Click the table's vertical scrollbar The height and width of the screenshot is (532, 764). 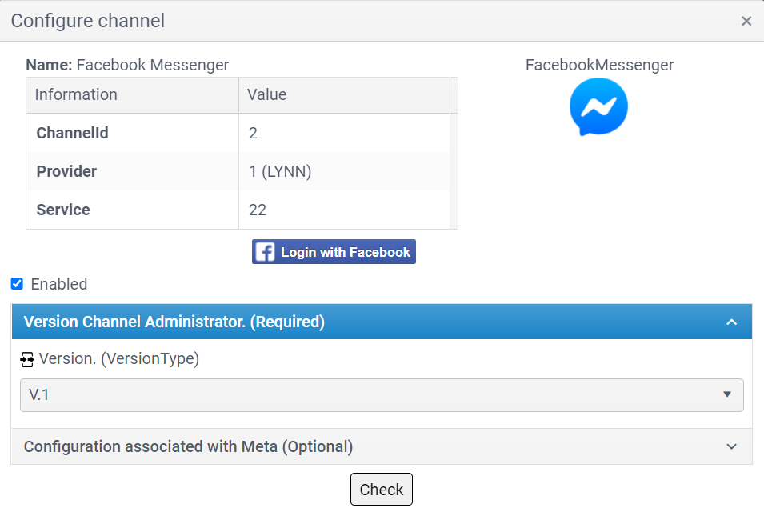coord(454,160)
